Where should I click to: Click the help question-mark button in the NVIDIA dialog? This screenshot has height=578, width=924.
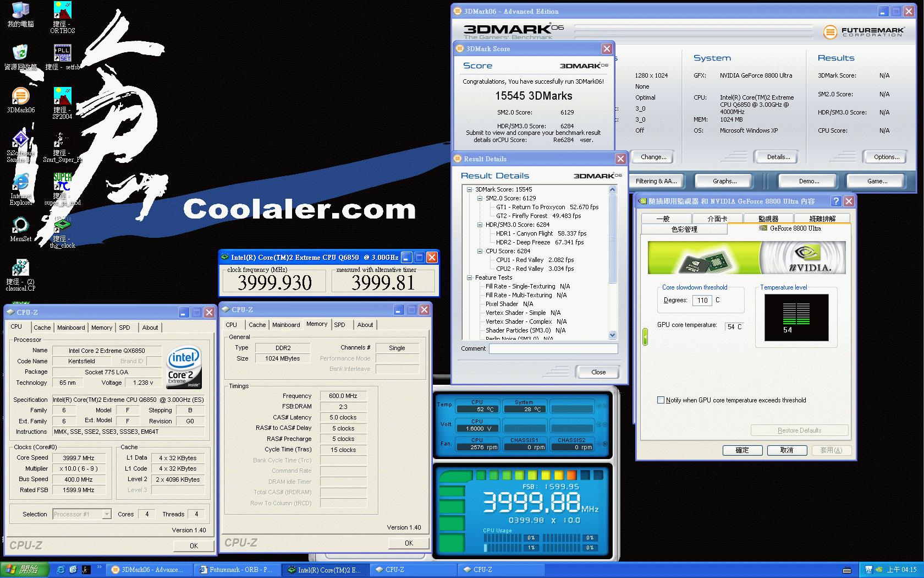[x=836, y=201]
